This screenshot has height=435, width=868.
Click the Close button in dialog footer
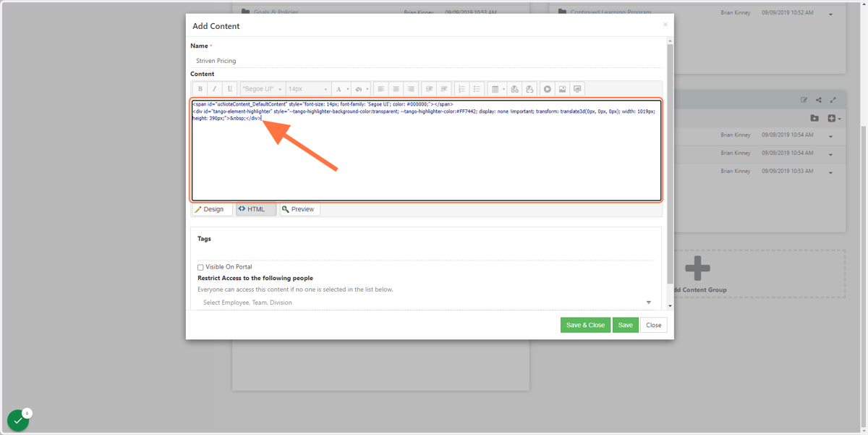click(654, 325)
